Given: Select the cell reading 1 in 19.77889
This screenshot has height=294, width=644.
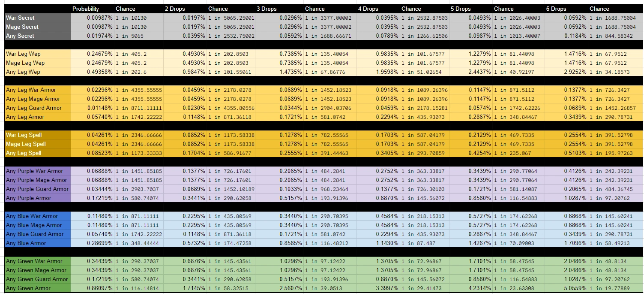Looking at the screenshot, I should click(610, 288).
